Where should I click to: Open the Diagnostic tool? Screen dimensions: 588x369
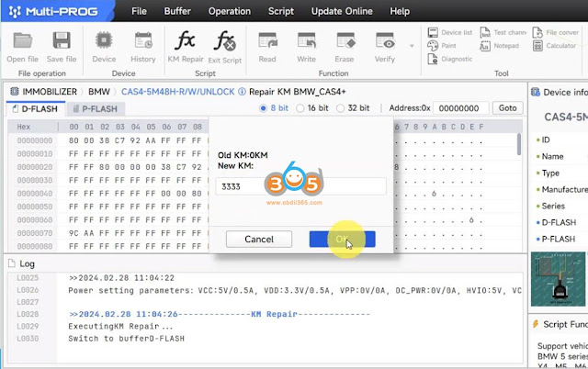pos(449,59)
